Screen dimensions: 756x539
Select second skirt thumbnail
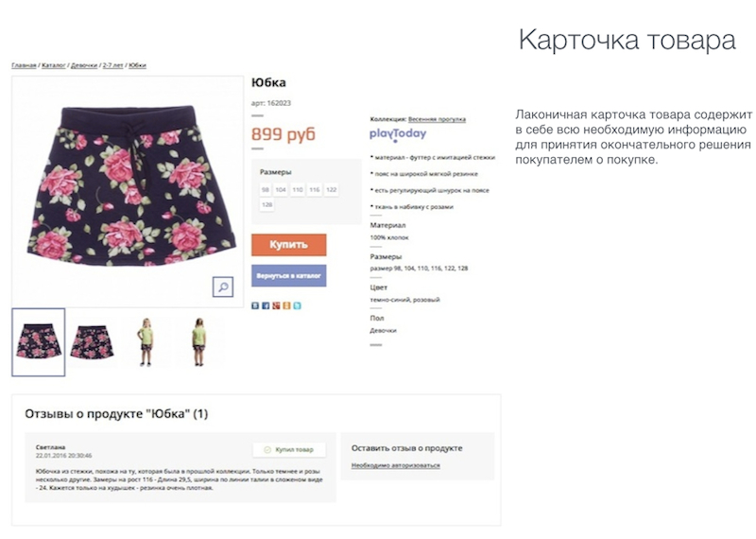pos(92,341)
